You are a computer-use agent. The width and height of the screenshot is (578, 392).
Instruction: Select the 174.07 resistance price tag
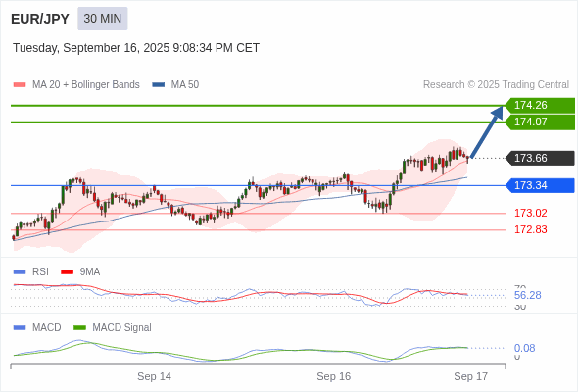[x=540, y=122]
